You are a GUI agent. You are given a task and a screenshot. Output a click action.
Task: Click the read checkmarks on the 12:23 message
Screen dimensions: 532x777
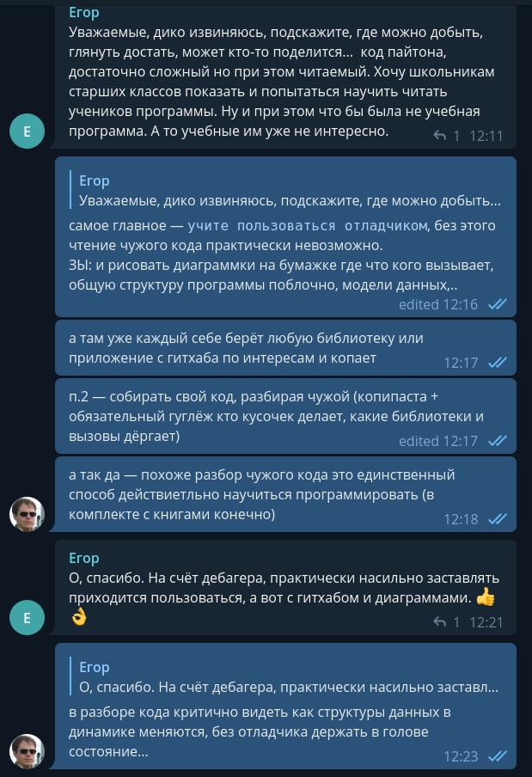pos(498,756)
